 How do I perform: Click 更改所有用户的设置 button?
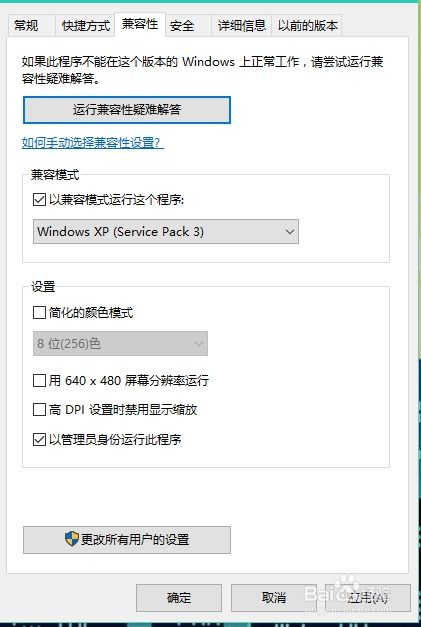click(x=127, y=540)
